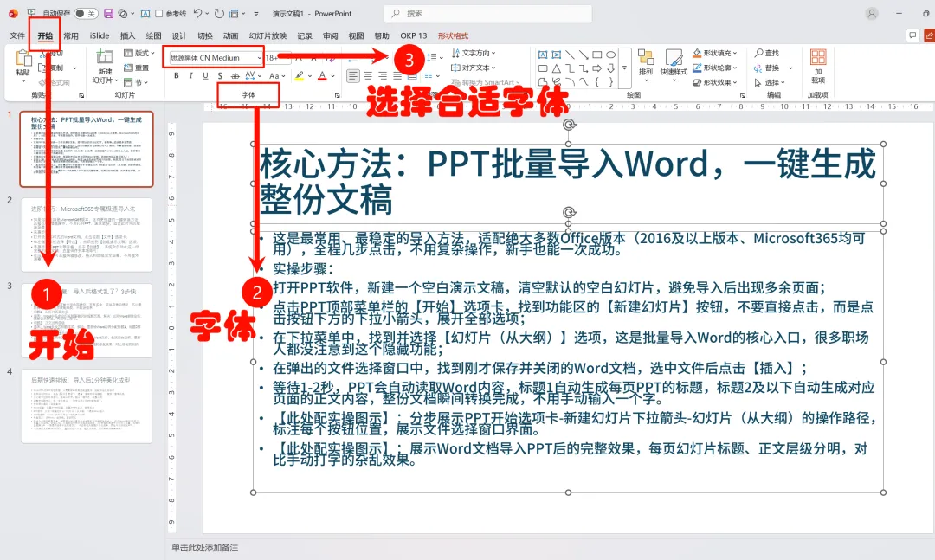The width and height of the screenshot is (935, 560).
Task: Switch to the Animations (动画) tab
Action: (x=230, y=35)
